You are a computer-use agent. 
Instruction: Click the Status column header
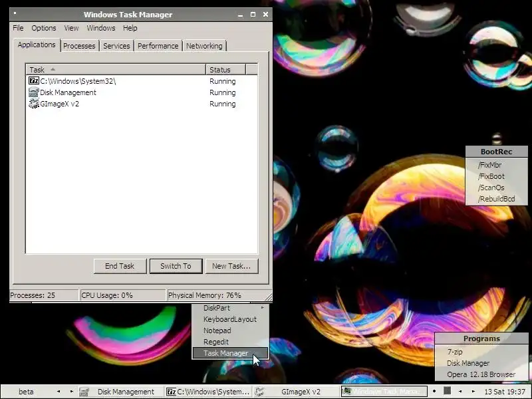click(225, 70)
